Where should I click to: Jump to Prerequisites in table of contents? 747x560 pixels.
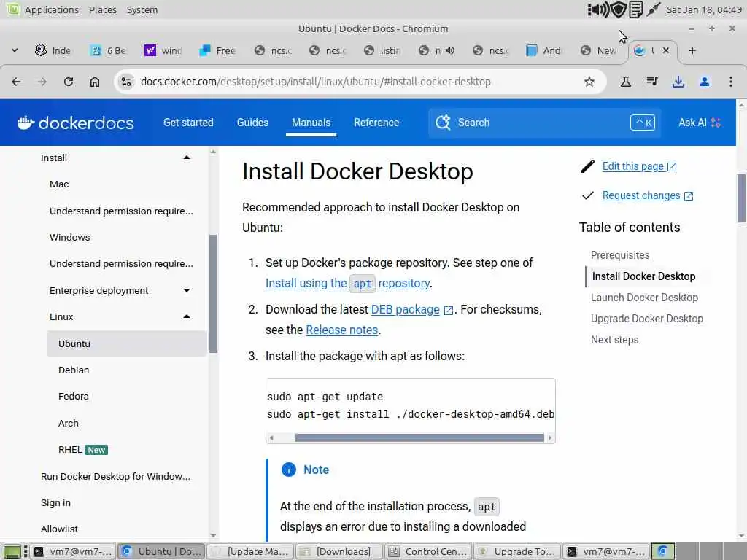click(620, 255)
